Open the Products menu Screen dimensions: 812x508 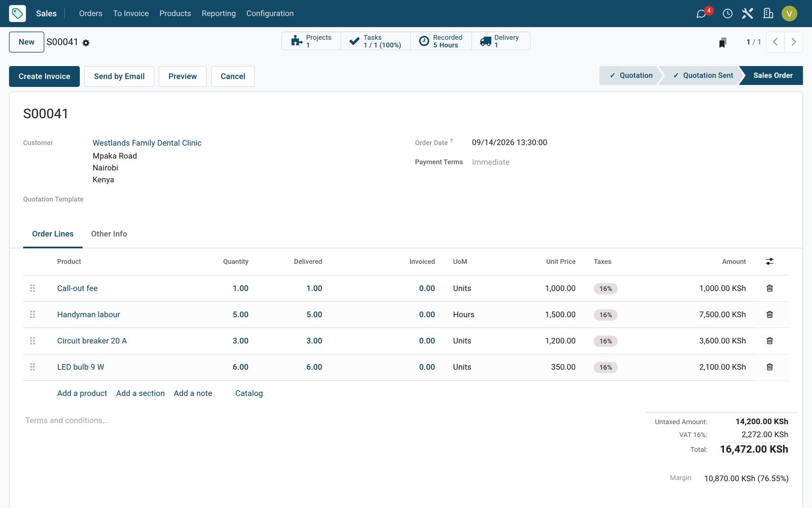point(175,13)
